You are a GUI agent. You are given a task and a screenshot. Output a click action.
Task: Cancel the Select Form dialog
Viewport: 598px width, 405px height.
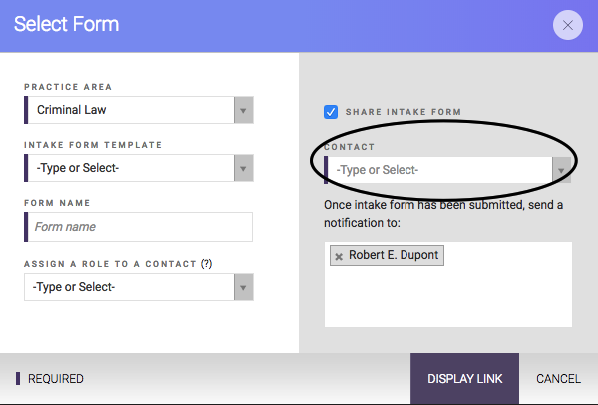coord(558,379)
